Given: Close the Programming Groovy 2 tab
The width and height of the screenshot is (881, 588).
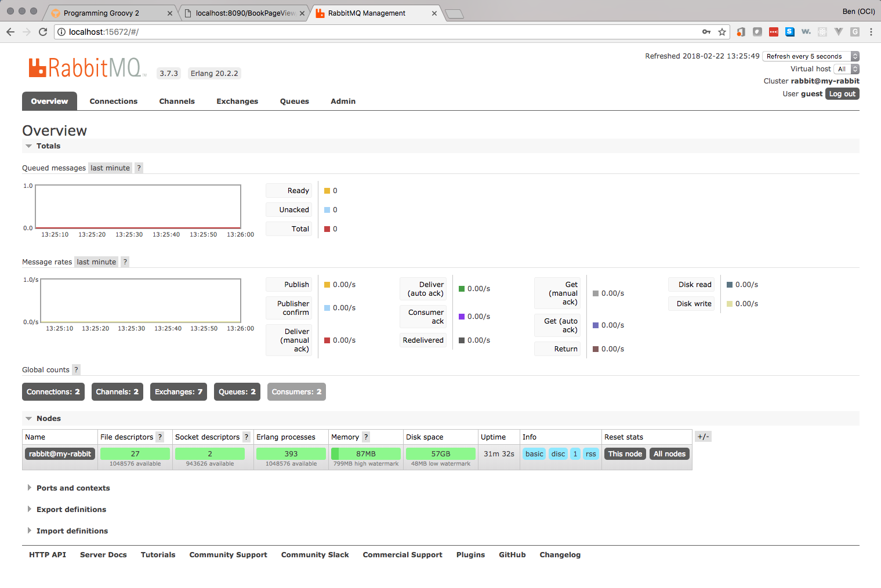Looking at the screenshot, I should tap(170, 13).
